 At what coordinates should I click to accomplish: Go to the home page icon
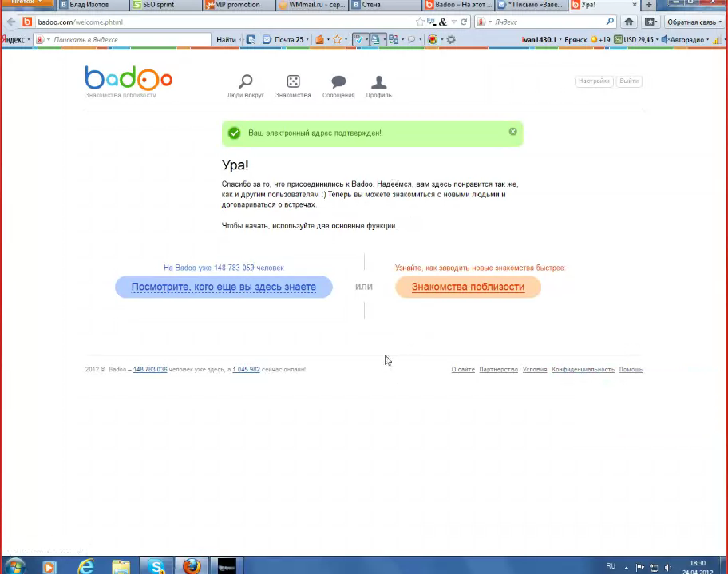click(629, 22)
